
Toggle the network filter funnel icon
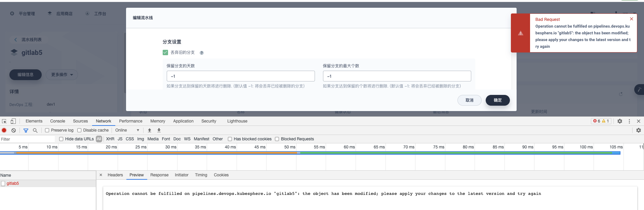click(26, 130)
